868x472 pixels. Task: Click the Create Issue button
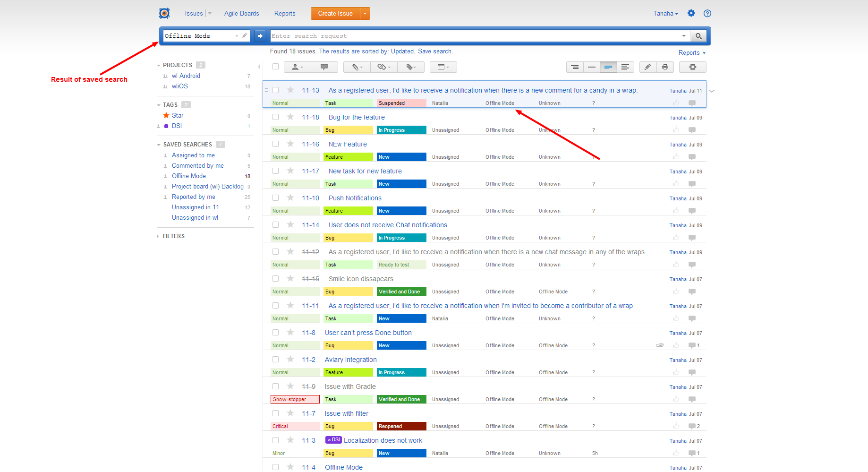click(335, 13)
